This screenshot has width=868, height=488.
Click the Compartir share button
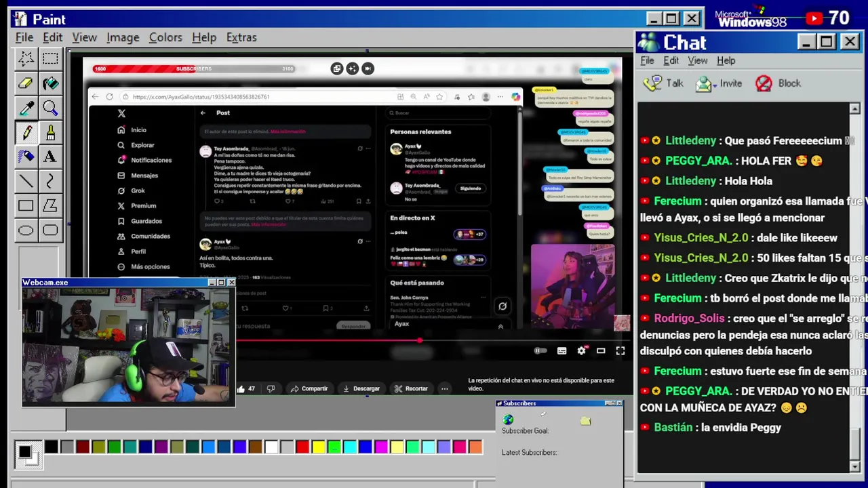(x=309, y=388)
